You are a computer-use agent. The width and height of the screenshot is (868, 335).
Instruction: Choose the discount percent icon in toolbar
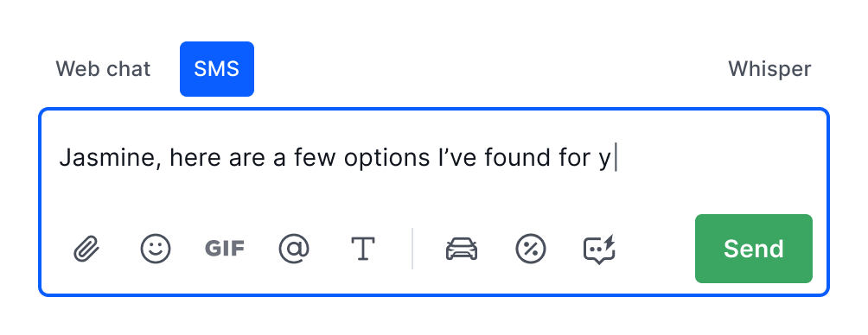pos(531,249)
